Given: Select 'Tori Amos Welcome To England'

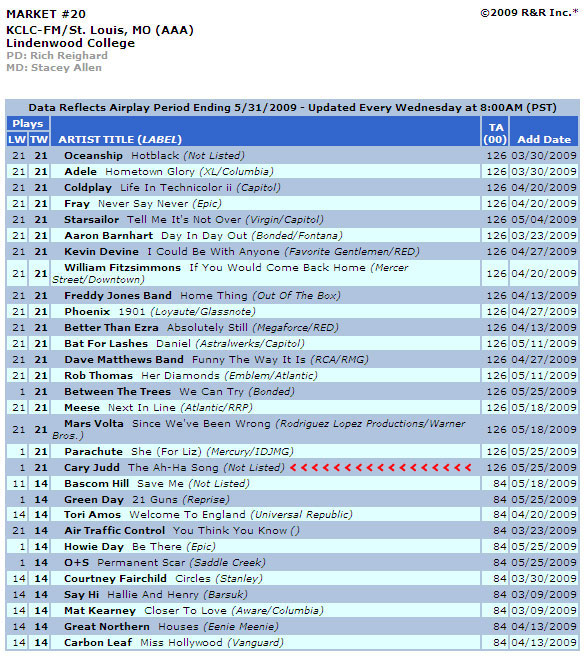Looking at the screenshot, I should pos(208,514).
